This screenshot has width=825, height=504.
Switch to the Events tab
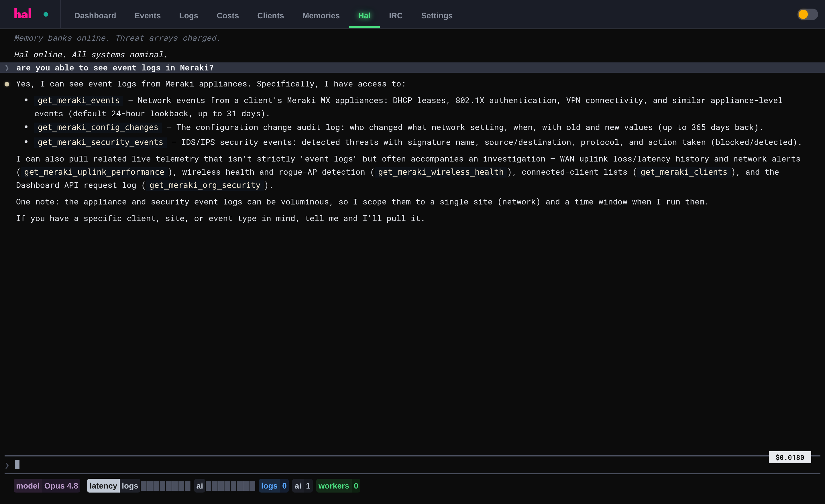tap(148, 16)
